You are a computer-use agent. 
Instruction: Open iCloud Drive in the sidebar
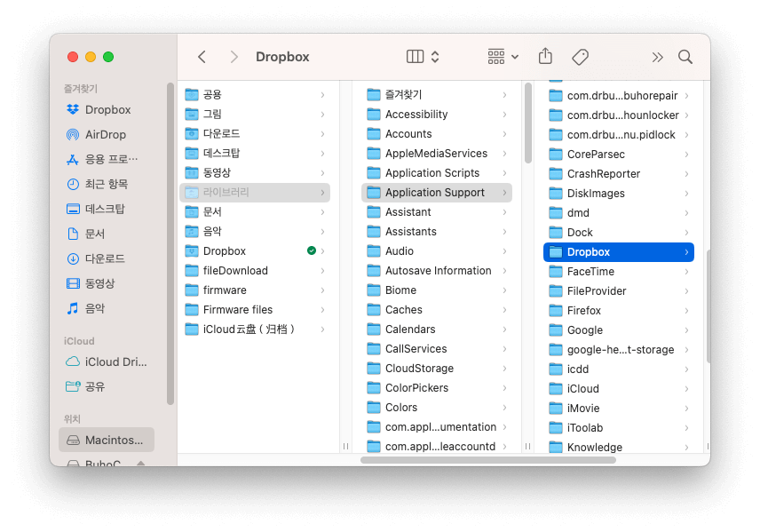point(107,361)
